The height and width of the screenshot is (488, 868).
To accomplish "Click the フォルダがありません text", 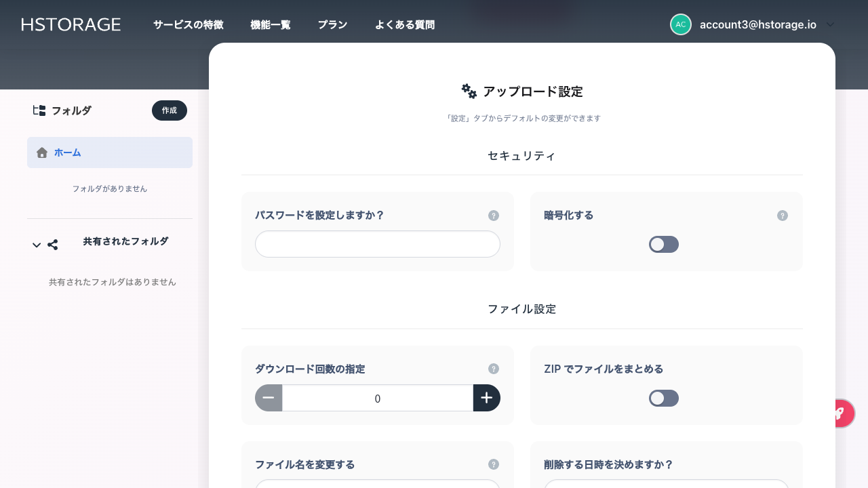I will [110, 189].
